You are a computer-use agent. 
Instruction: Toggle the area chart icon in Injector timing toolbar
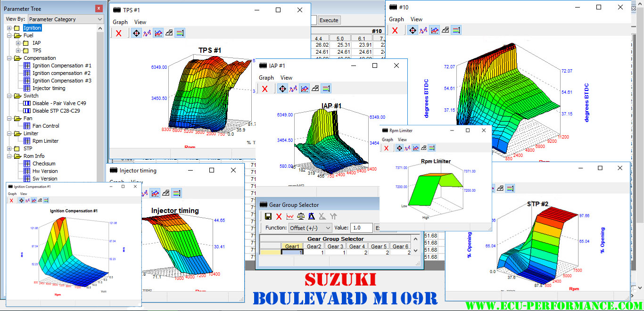[155, 193]
